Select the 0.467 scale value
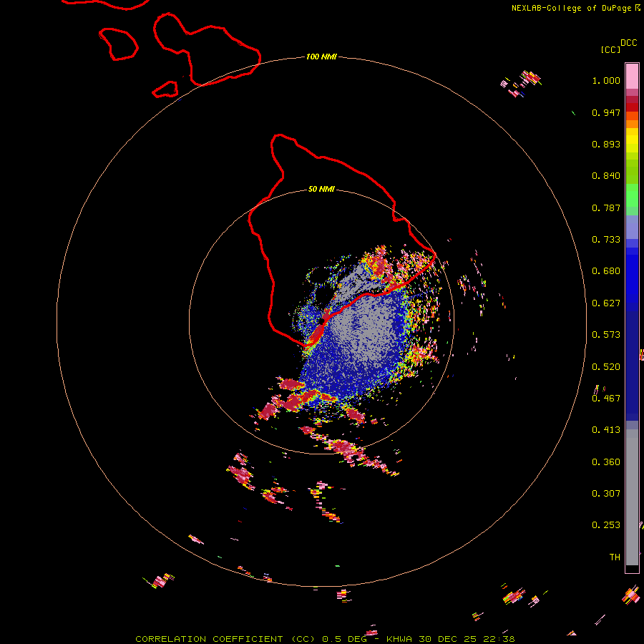 pyautogui.click(x=606, y=399)
